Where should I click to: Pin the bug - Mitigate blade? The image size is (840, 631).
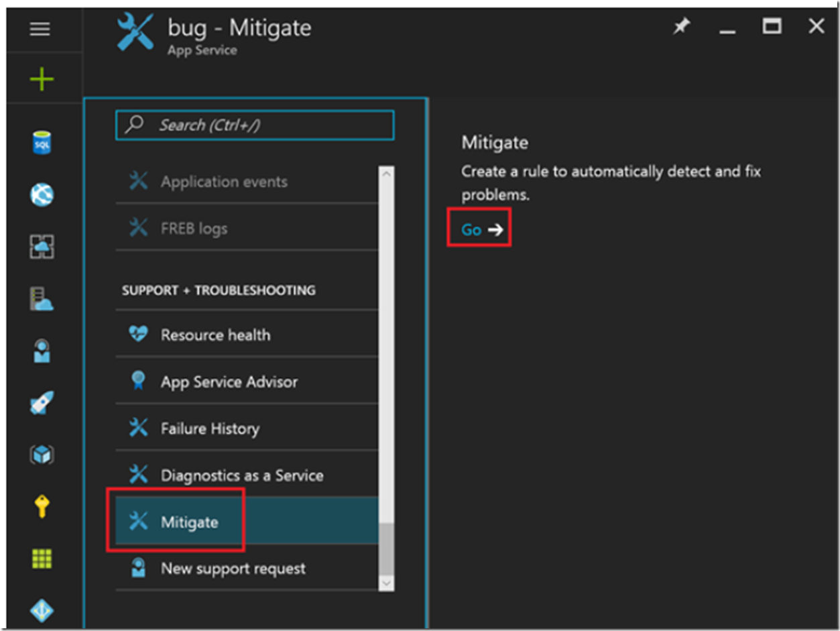[x=682, y=27]
